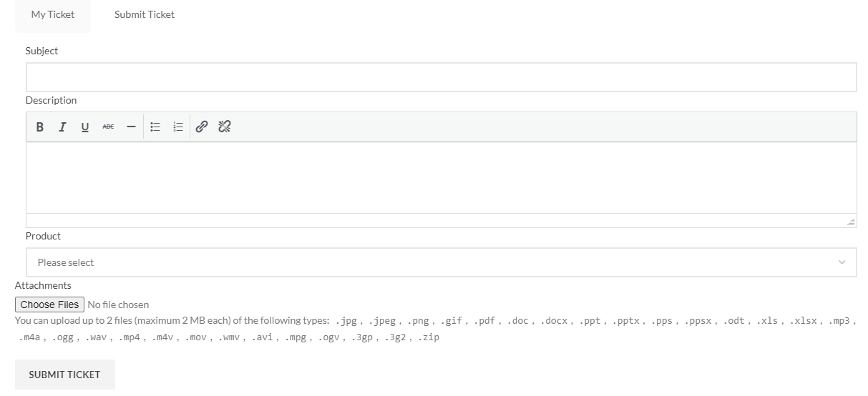Viewport: 868px width, 396px height.
Task: Enable strikethrough formatting (ABC icon)
Action: (108, 127)
